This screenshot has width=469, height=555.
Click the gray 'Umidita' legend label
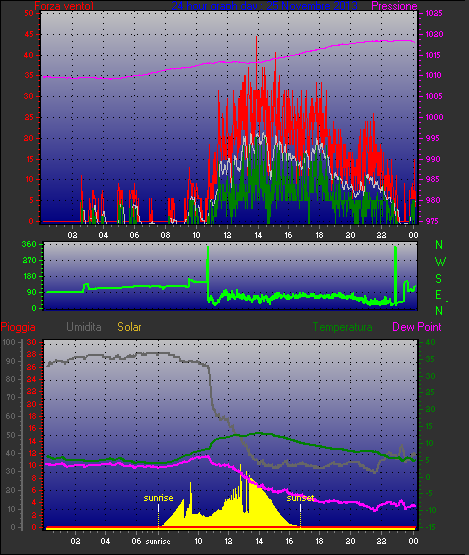pyautogui.click(x=84, y=327)
